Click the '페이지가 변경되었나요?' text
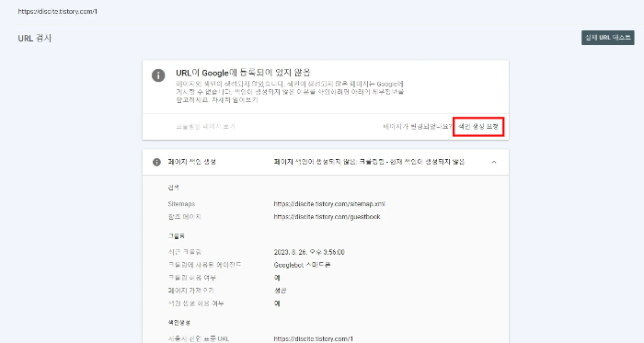 417,127
